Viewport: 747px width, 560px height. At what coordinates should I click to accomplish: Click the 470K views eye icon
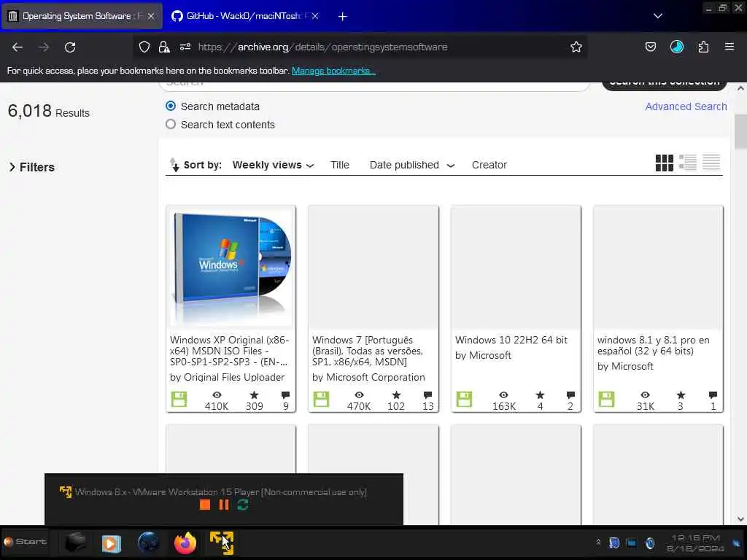(359, 394)
